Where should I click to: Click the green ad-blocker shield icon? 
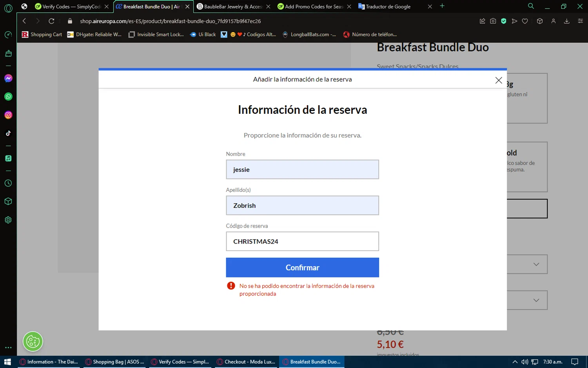504,21
